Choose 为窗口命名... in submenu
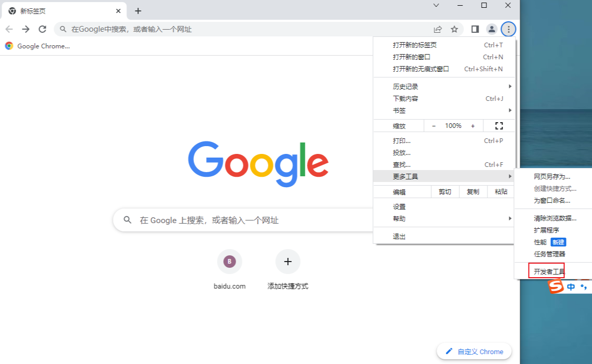The image size is (592, 364). pos(554,201)
